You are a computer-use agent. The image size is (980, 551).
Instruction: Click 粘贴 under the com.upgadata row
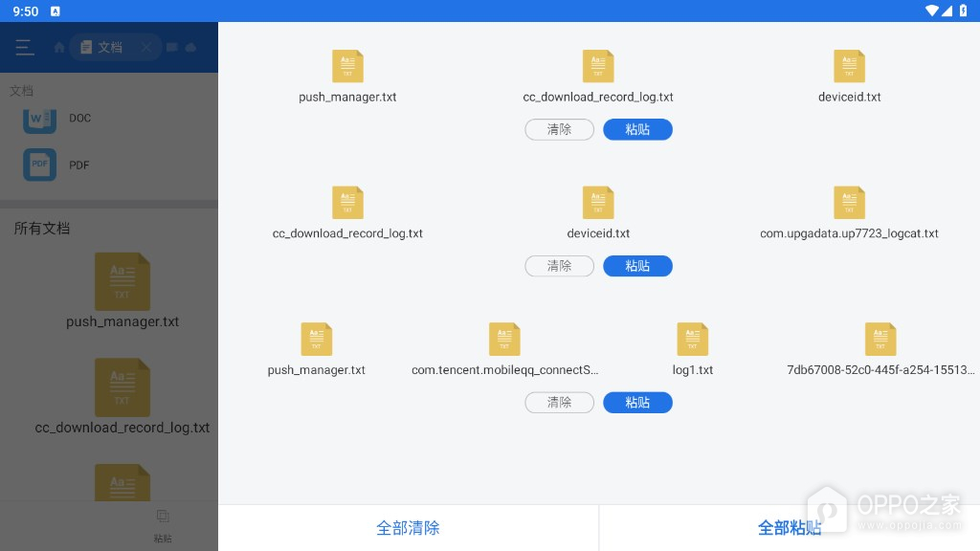(x=637, y=266)
